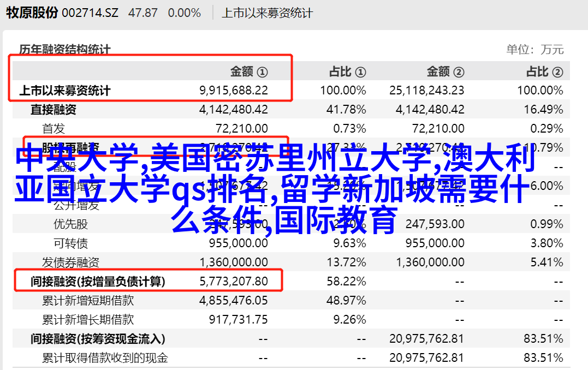Click 20,975,762.81 in the 累计取得借款收到的现金 row
Viewport: 588px width, 370px height.
click(427, 358)
